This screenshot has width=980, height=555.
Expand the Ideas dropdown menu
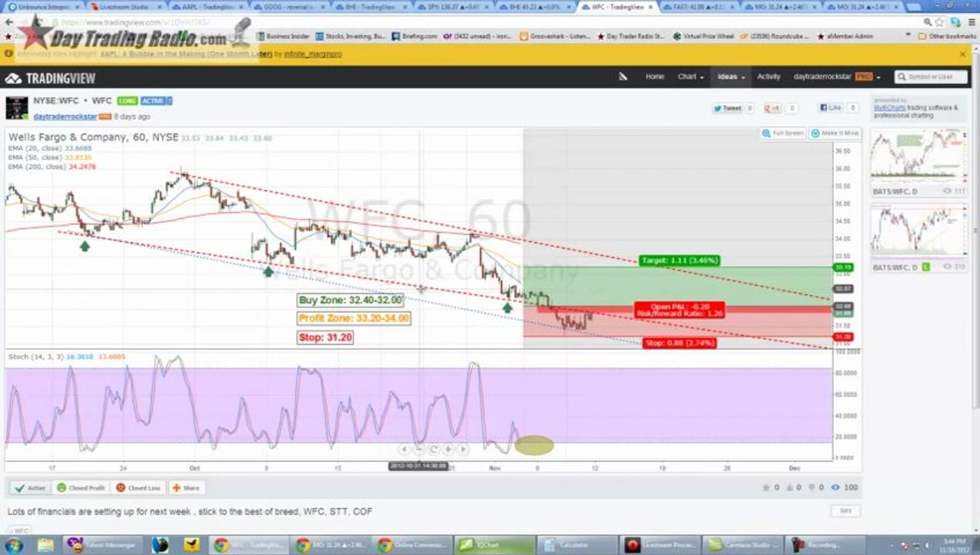click(x=731, y=76)
